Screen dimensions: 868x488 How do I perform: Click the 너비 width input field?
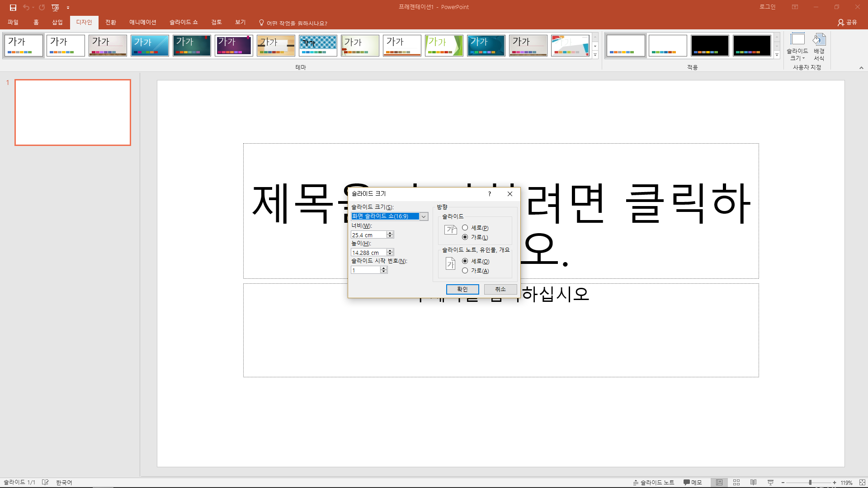coord(368,235)
